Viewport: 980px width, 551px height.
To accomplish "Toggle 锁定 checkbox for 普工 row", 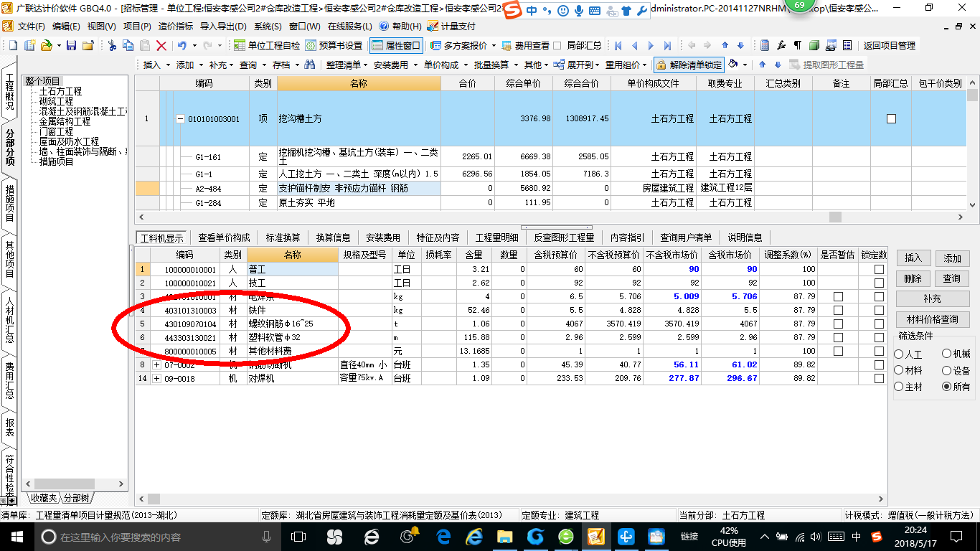I will click(880, 270).
